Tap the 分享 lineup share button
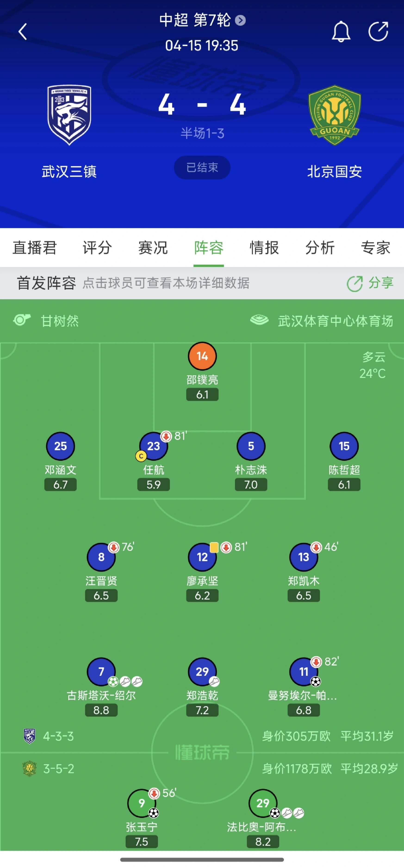This screenshot has height=868, width=404. tap(370, 283)
